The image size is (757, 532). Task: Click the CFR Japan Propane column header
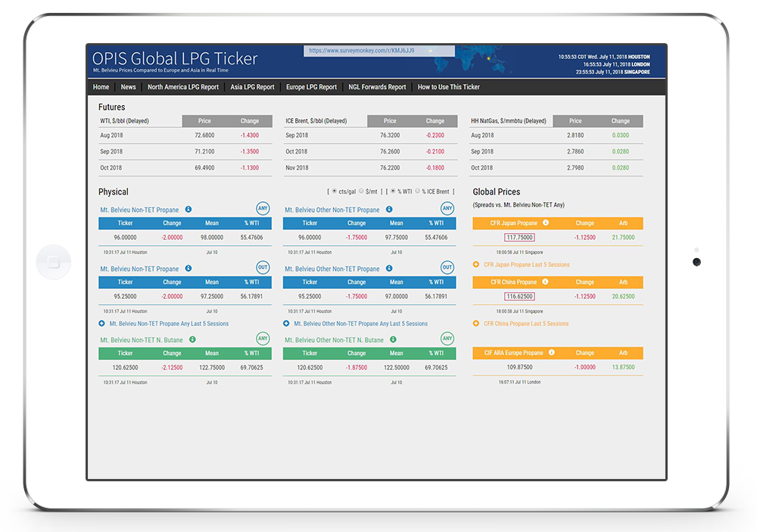pyautogui.click(x=514, y=223)
